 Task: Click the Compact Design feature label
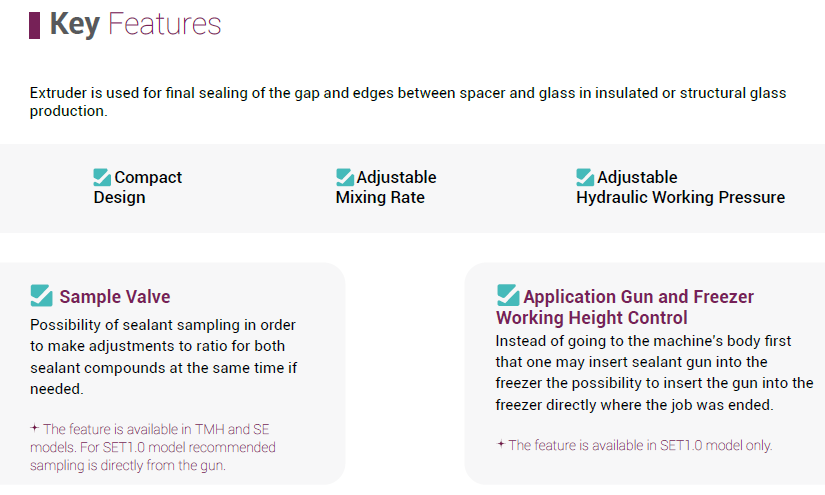click(x=138, y=187)
